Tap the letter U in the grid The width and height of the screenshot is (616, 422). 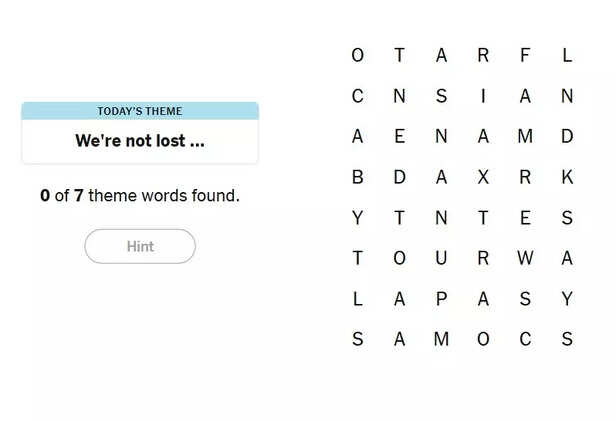pyautogui.click(x=441, y=259)
